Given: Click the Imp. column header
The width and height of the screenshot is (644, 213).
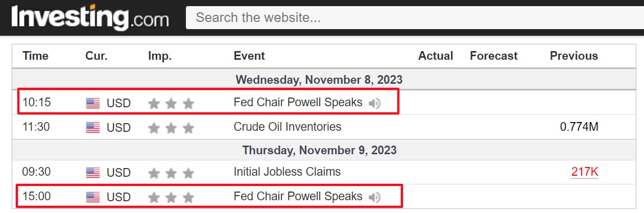Looking at the screenshot, I should point(160,56).
